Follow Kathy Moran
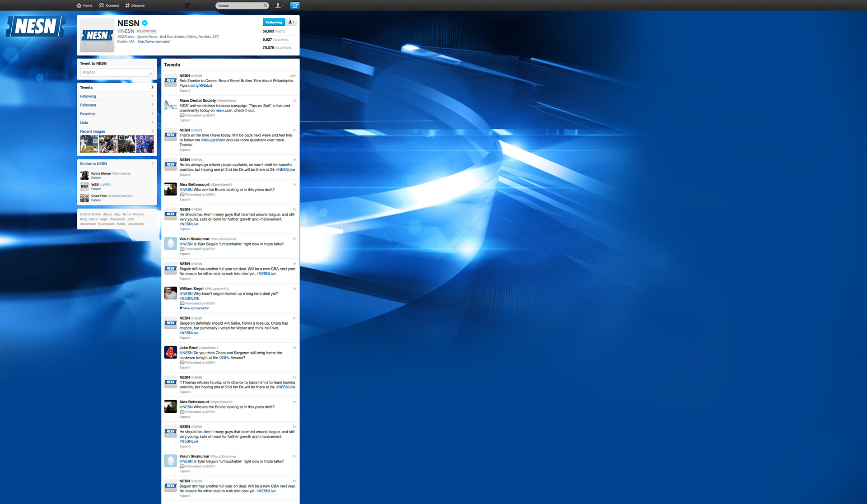This screenshot has height=504, width=867. [x=96, y=178]
